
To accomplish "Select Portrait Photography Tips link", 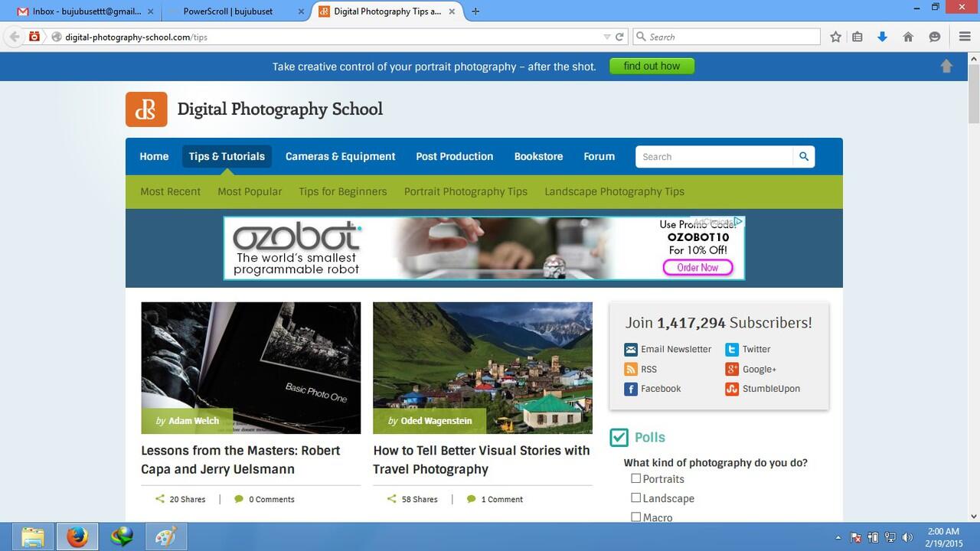I will [465, 191].
